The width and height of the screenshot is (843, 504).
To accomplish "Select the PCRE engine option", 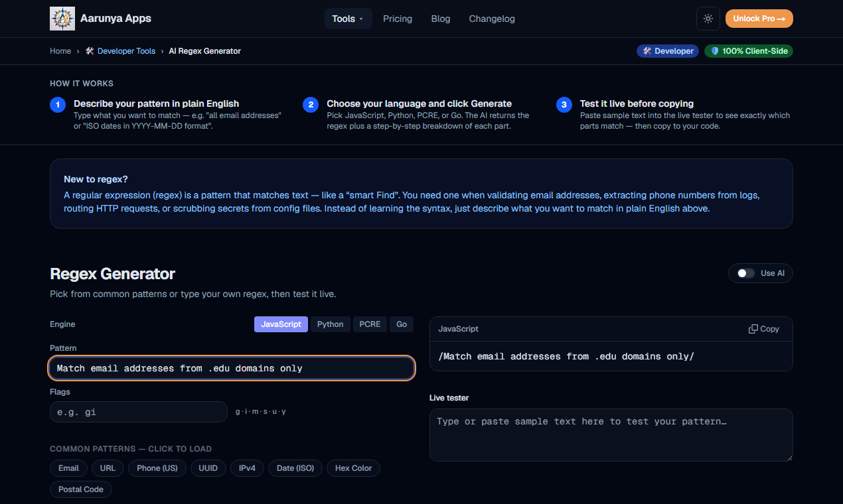I will [370, 324].
